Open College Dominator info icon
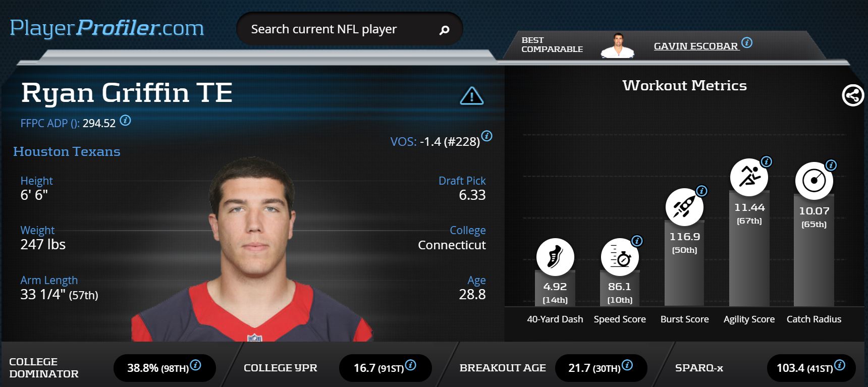868x387 pixels. coord(195,365)
